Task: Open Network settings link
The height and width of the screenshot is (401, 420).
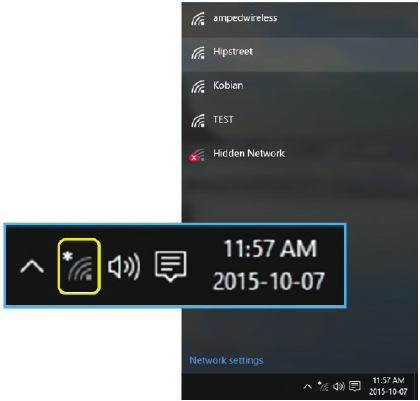Action: 226,361
